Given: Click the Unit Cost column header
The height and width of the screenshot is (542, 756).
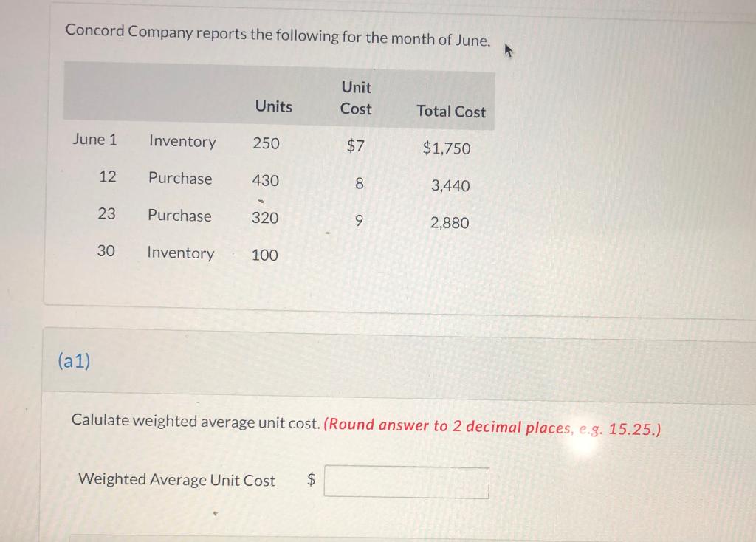Looking at the screenshot, I should tap(357, 98).
